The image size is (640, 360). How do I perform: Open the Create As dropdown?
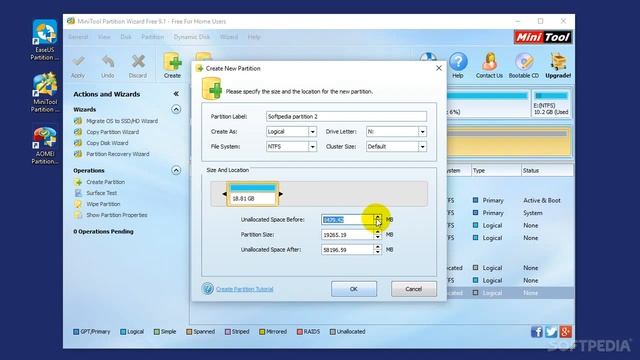click(x=312, y=132)
